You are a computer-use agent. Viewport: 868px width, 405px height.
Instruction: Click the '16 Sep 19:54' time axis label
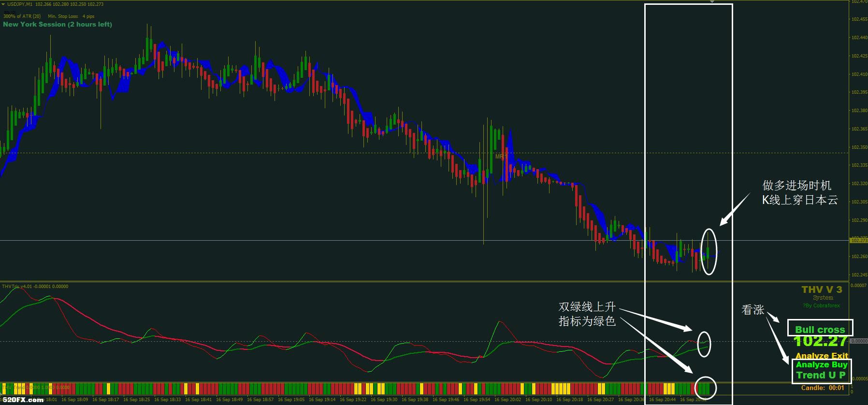[477, 400]
